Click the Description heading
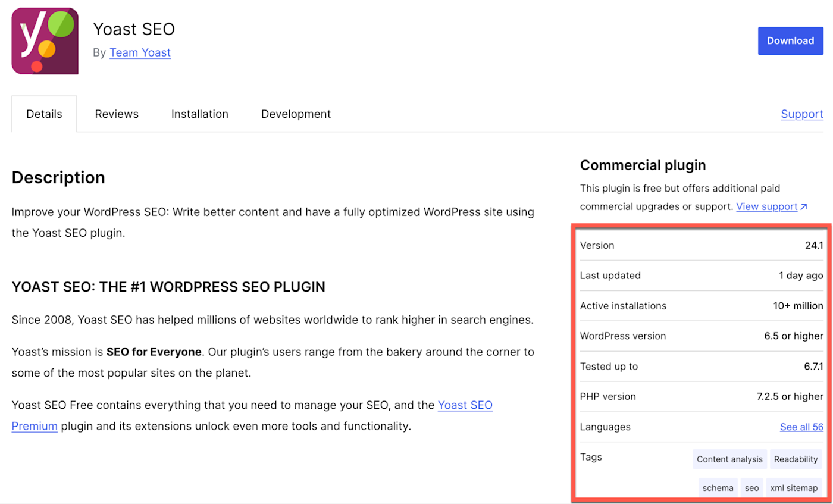 click(x=58, y=177)
